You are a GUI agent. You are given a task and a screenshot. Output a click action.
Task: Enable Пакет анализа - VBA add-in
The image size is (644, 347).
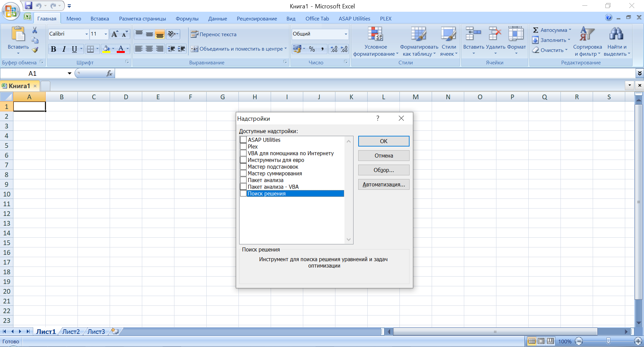point(243,187)
